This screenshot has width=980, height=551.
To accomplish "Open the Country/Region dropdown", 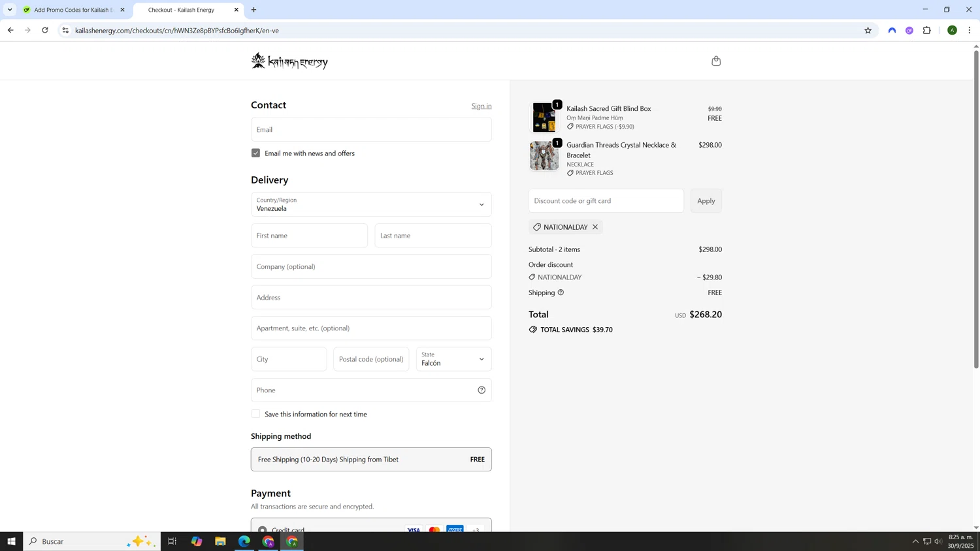I will click(371, 204).
